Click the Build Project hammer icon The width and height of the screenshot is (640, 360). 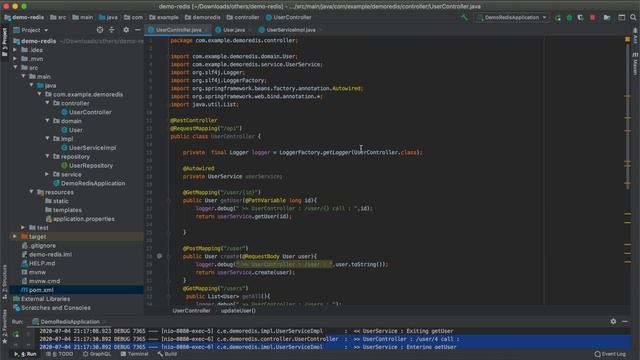[464, 18]
